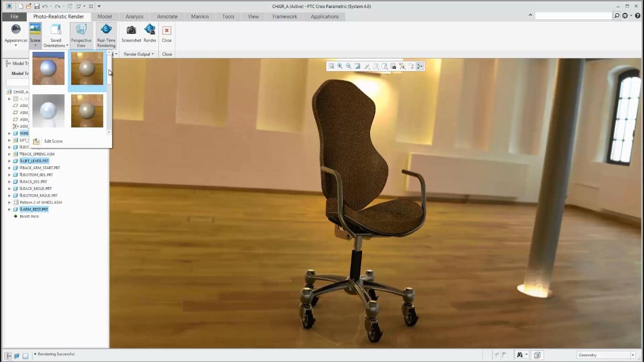
Task: Open the File menu
Action: (14, 16)
